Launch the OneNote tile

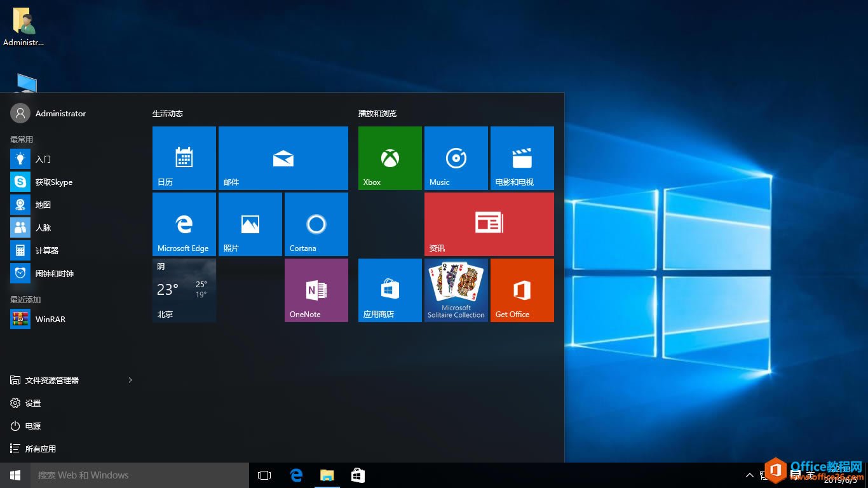[316, 290]
